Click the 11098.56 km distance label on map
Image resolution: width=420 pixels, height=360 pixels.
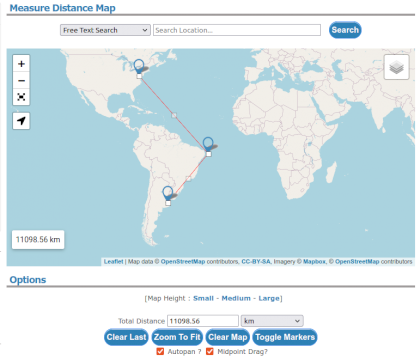click(38, 240)
